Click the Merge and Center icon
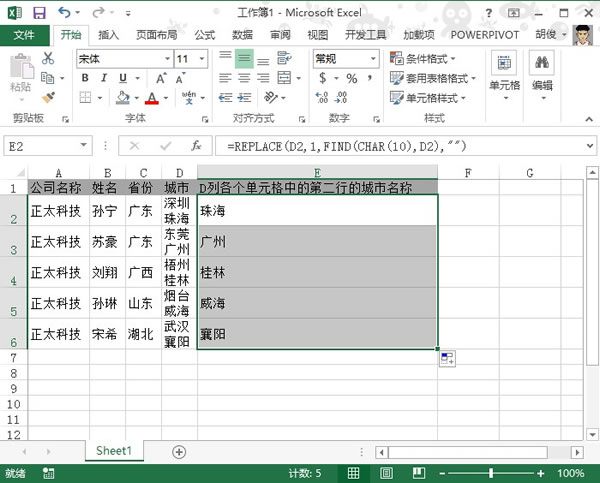The image size is (600, 483). pos(284,78)
